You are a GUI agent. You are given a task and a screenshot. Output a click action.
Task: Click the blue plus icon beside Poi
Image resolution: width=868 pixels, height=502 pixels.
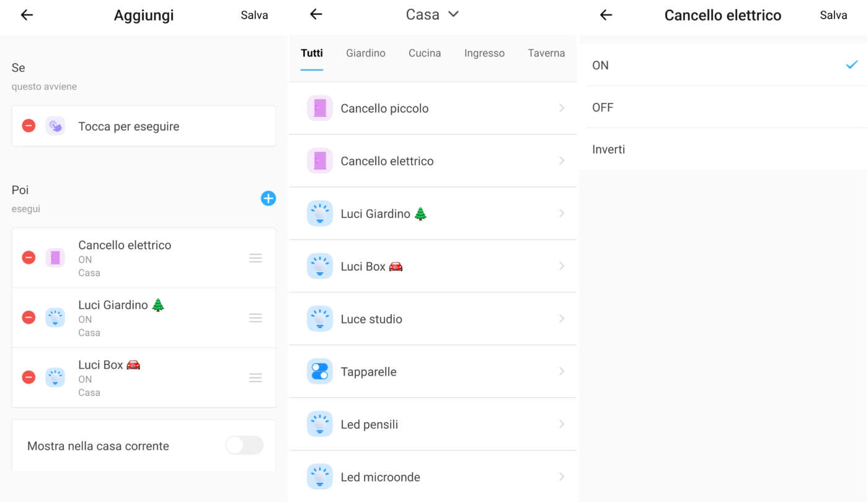(x=268, y=198)
